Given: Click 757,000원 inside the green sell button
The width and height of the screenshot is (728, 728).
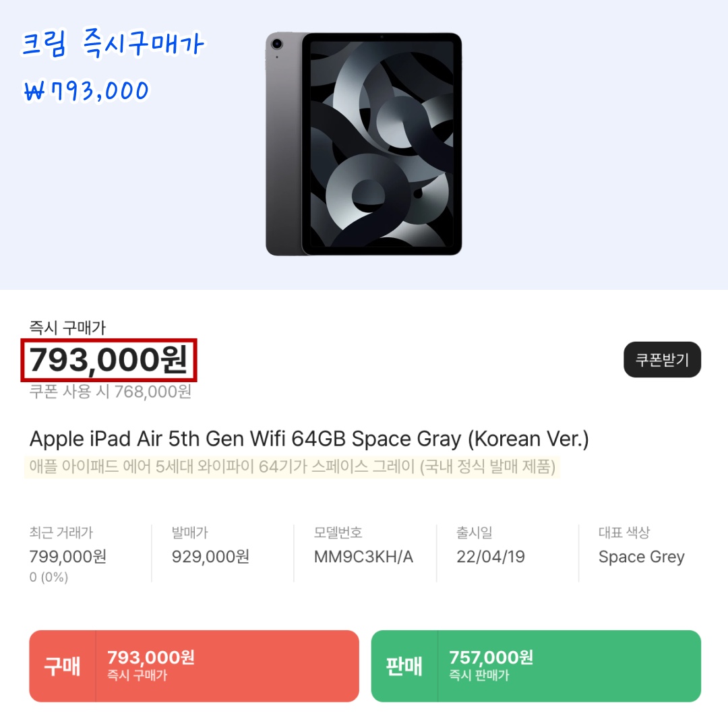Looking at the screenshot, I should tap(491, 657).
